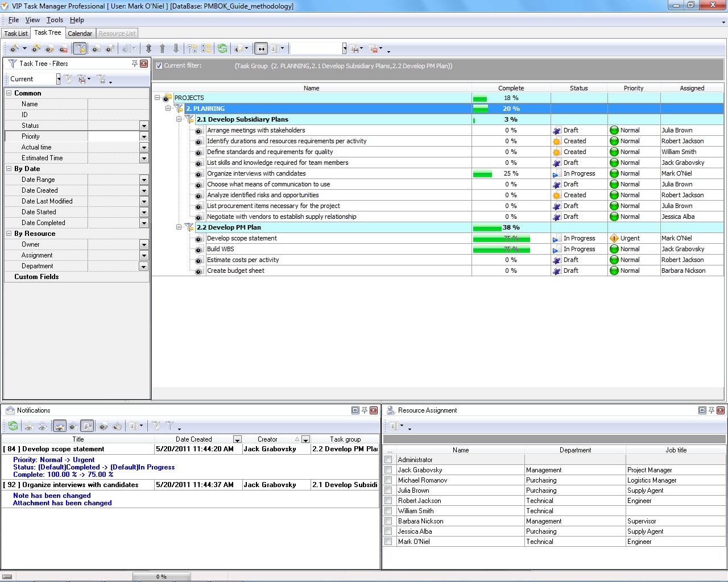Click the Name filter input field

pyautogui.click(x=118, y=104)
